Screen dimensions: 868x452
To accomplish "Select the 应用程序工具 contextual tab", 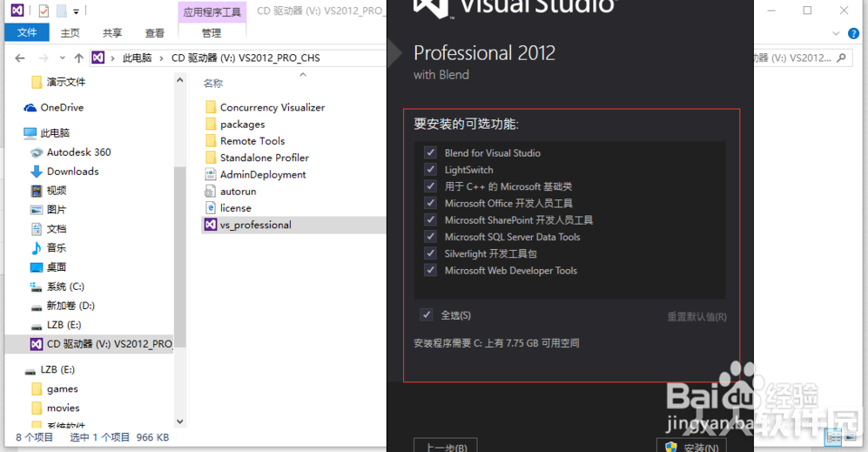I will [x=212, y=12].
